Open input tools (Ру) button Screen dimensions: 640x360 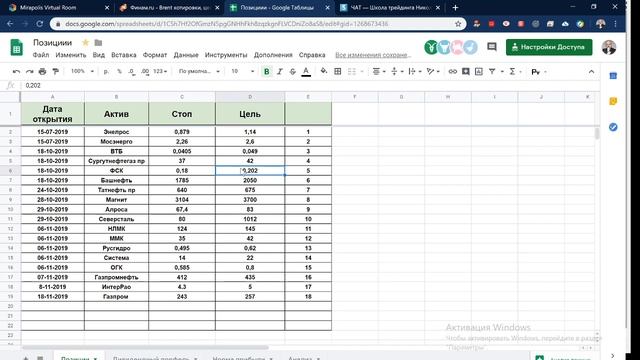(536, 72)
